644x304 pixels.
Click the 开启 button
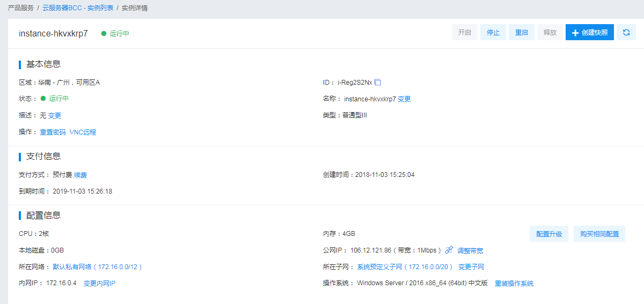click(464, 33)
